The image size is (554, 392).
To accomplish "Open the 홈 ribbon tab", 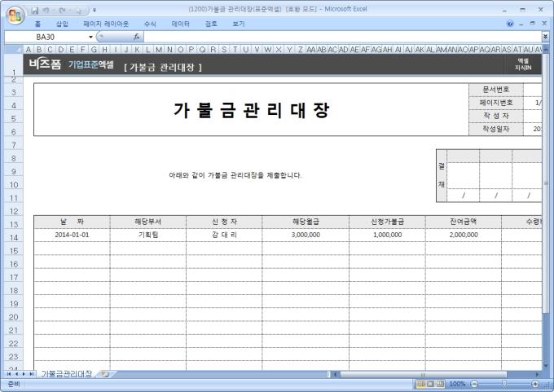I will click(x=37, y=24).
